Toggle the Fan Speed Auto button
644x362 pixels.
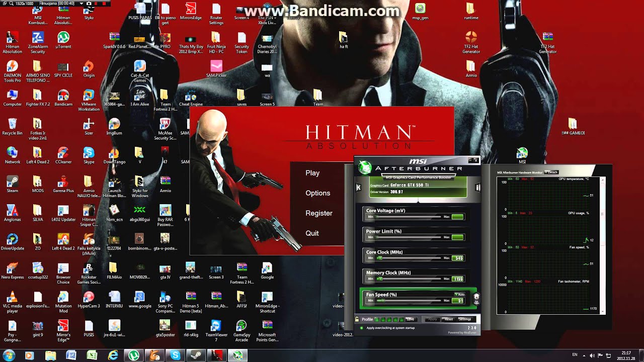pos(459,294)
